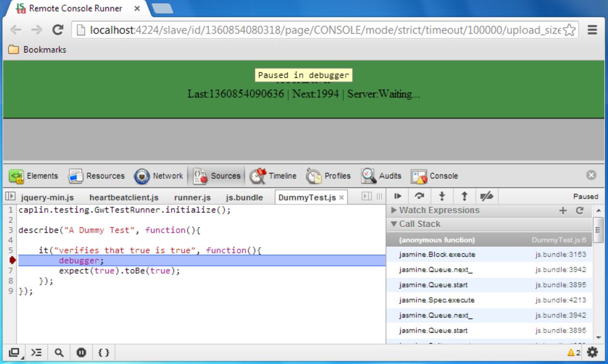Select the jasmine.Block.execute stack frame
608x364 pixels.
coord(489,254)
